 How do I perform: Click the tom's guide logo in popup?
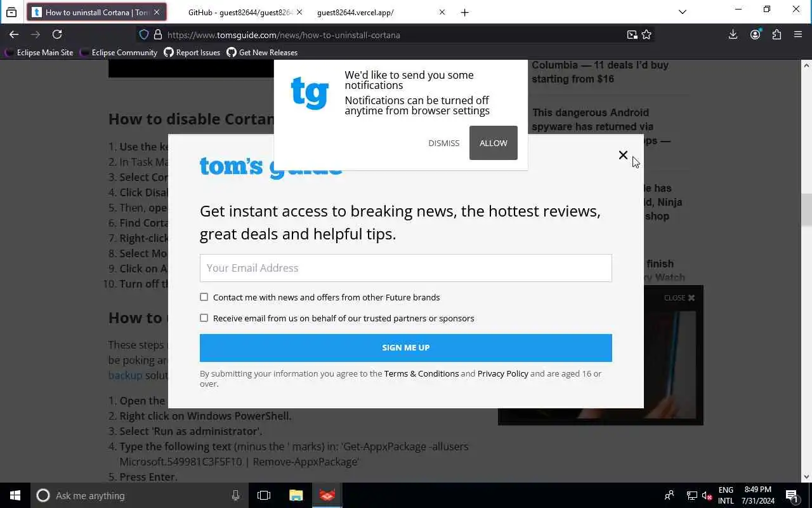pos(271,168)
